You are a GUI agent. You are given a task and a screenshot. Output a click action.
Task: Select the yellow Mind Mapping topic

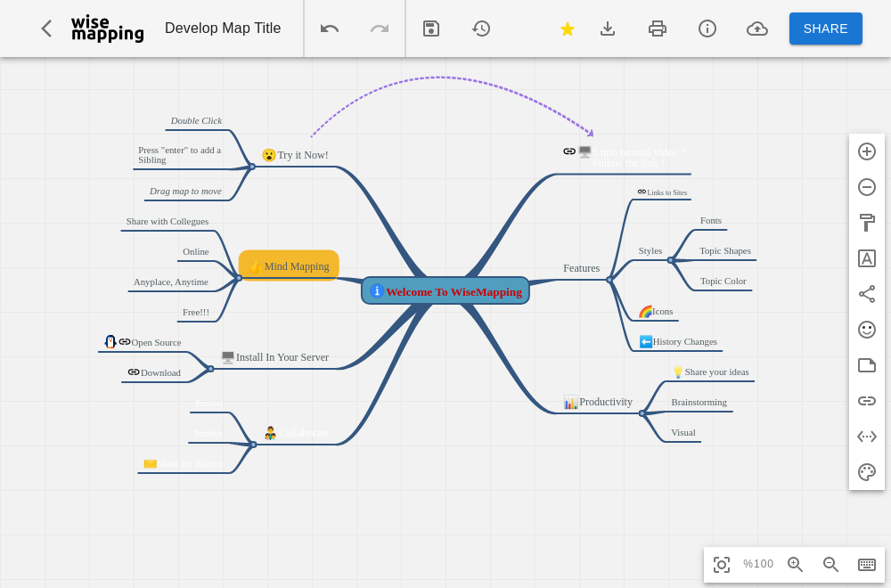click(x=289, y=265)
